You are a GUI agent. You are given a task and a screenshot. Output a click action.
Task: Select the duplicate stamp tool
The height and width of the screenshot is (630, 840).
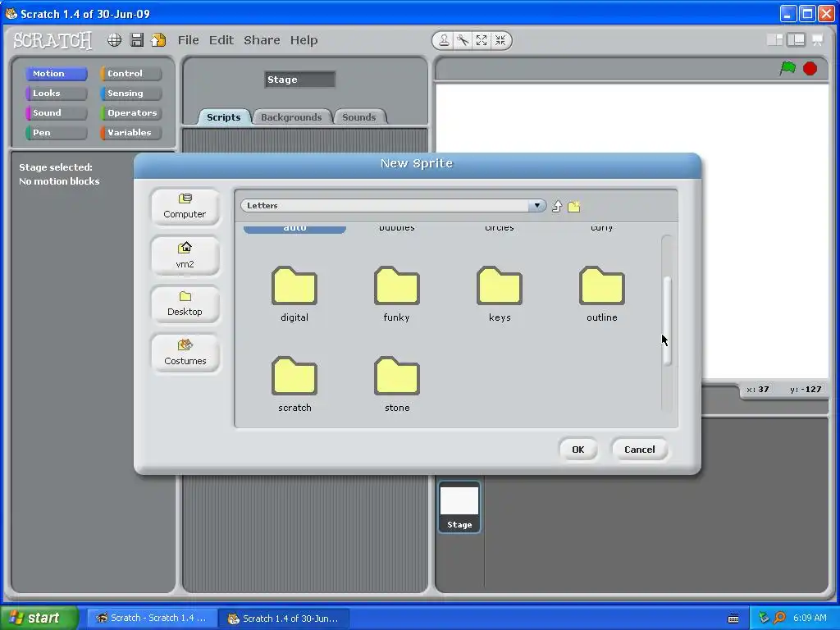[x=444, y=40]
